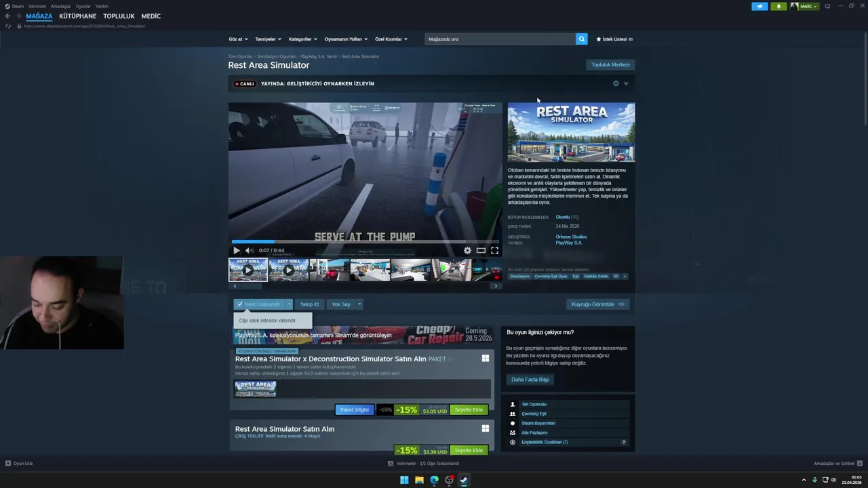Open the Oriseus Studios developer link
This screenshot has width=868, height=488.
[571, 237]
